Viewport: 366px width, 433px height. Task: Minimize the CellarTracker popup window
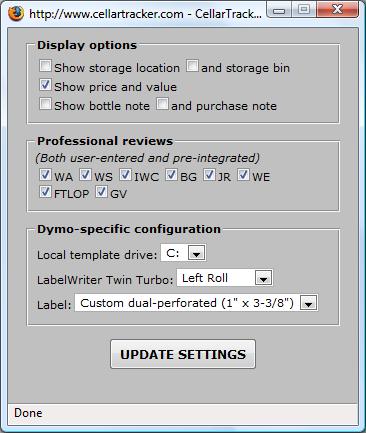tap(279, 10)
